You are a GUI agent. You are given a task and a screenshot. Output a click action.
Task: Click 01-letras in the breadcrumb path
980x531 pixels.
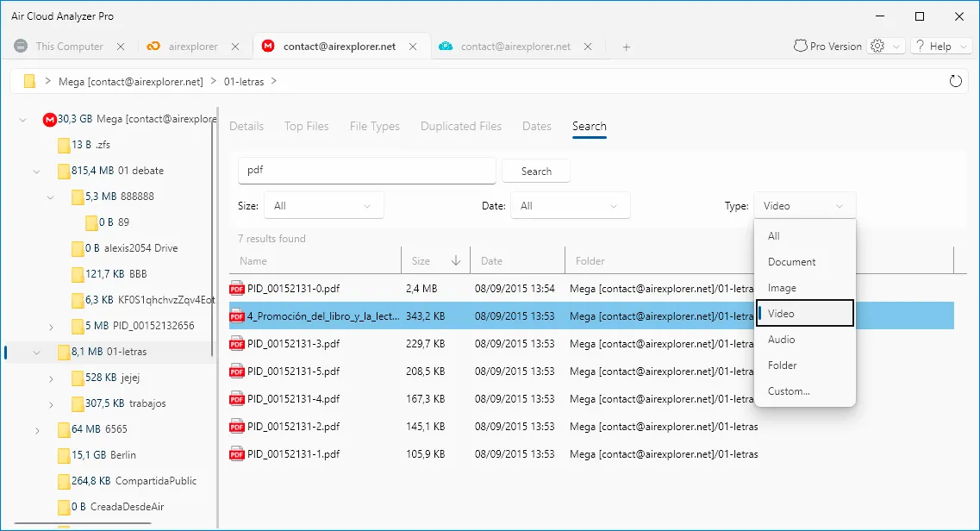pos(244,81)
